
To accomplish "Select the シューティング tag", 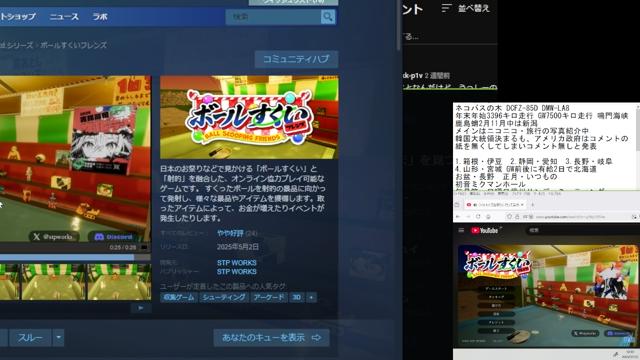I will coord(224,298).
